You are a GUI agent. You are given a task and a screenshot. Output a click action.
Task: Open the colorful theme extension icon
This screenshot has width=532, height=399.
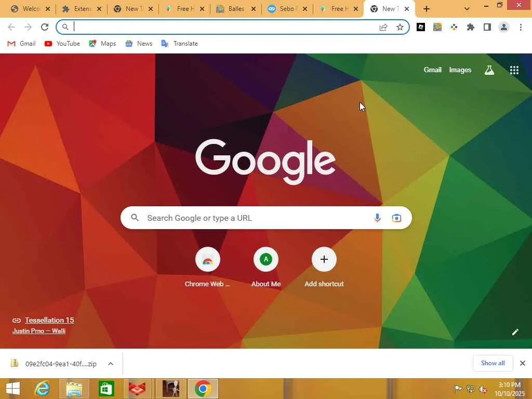437,27
